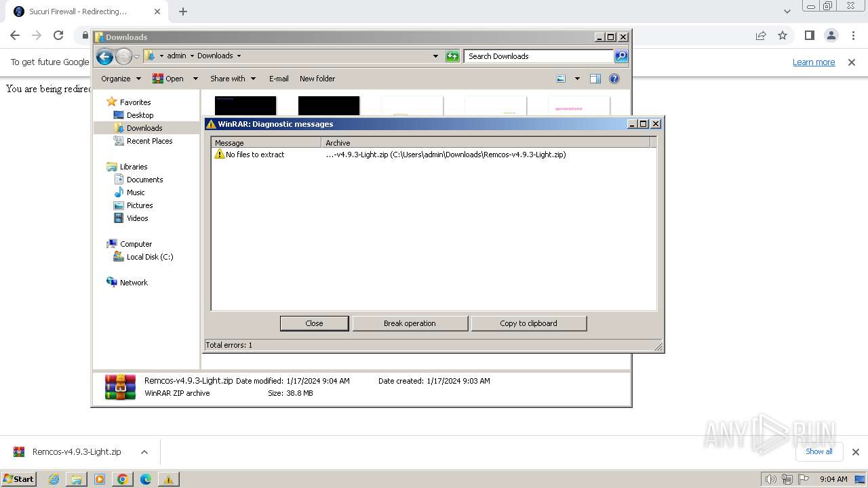This screenshot has width=868, height=488.
Task: Click New folder in Explorer toolbar
Action: 317,79
